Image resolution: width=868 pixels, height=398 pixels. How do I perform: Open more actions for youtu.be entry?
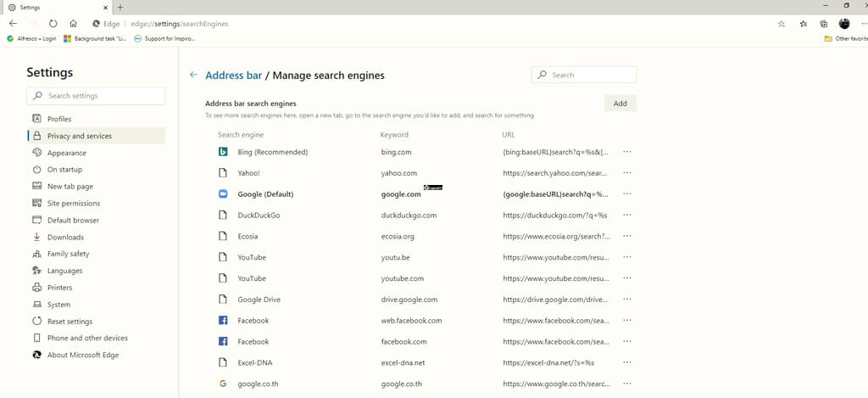click(626, 257)
